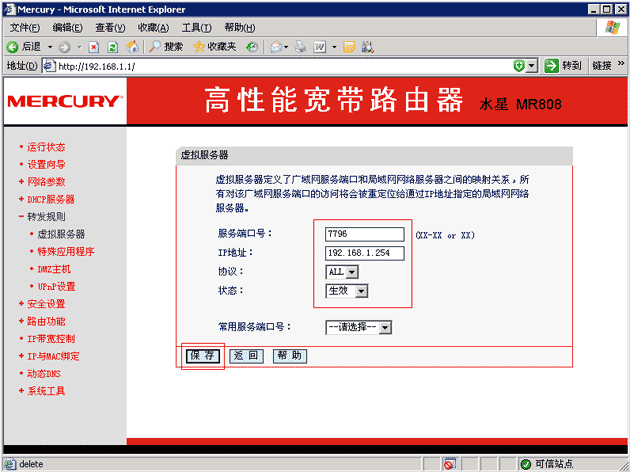Open the 帮助(H) menu
630x472 pixels.
(239, 28)
